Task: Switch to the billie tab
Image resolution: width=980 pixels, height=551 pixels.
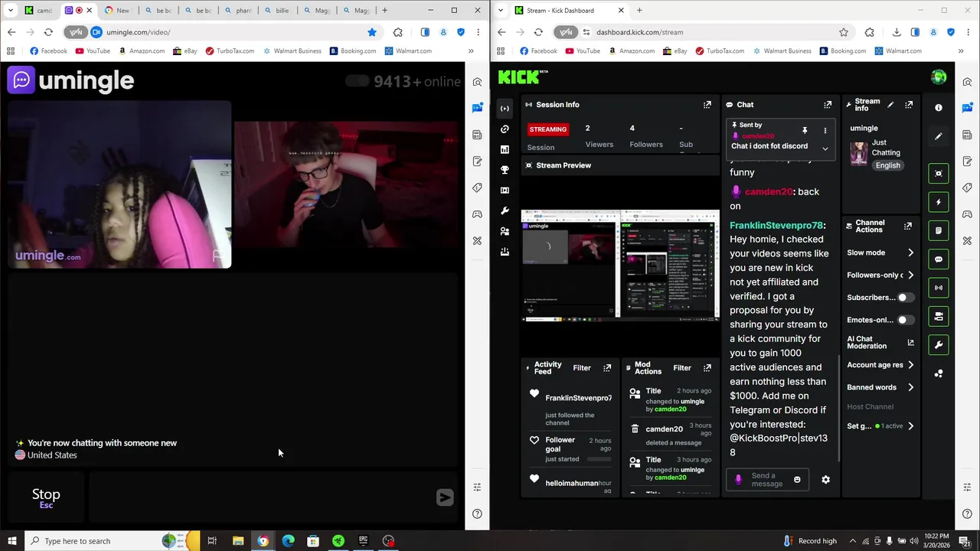Action: coord(276,11)
